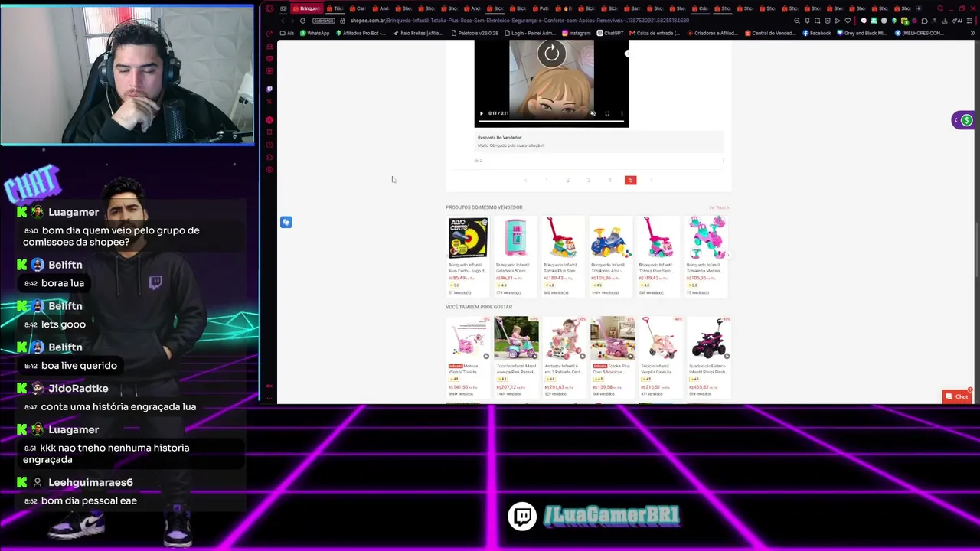Go to reviews page 4

tap(609, 181)
